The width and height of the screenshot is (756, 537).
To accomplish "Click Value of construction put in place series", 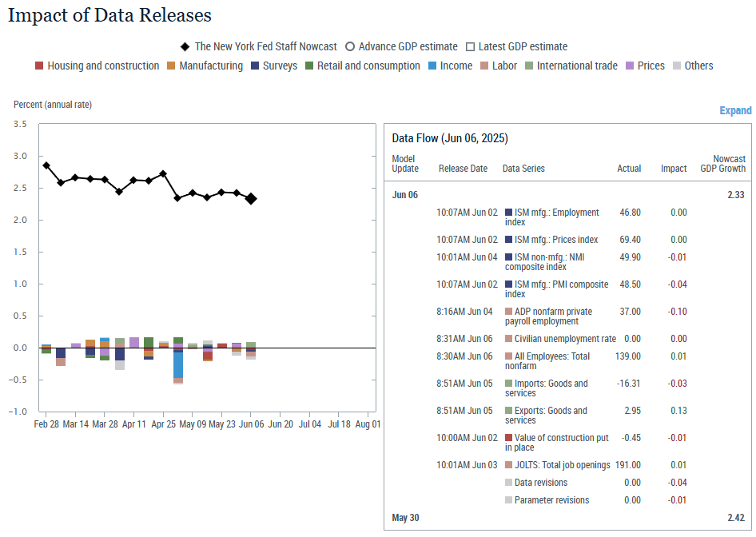I will click(557, 443).
